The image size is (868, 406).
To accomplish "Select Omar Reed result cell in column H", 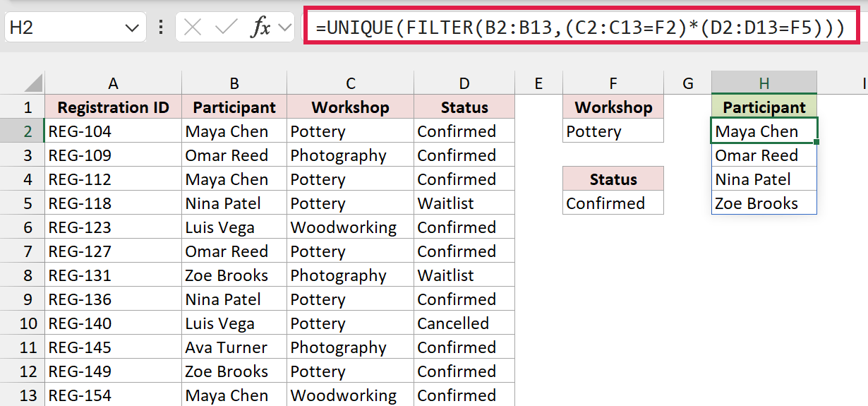I will 764,155.
